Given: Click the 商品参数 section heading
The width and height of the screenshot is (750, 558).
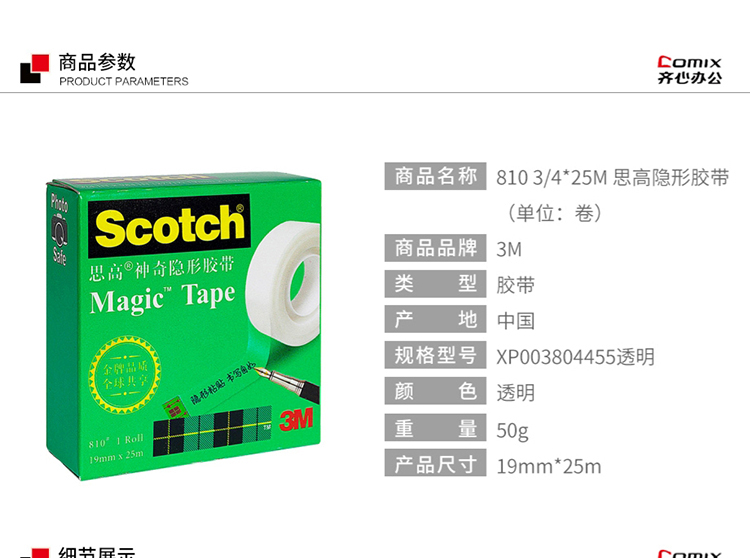Looking at the screenshot, I should 97,63.
